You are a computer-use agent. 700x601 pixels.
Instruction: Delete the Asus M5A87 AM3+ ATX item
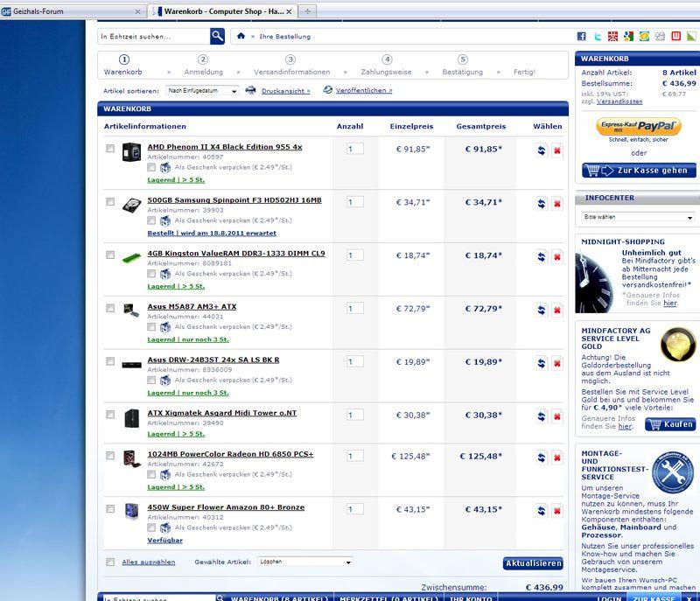coord(557,310)
